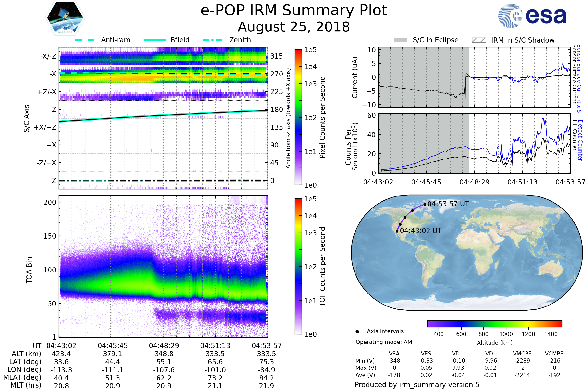This screenshot has width=588, height=392.
Task: Click the Operating mode: AM text
Action: (384, 342)
